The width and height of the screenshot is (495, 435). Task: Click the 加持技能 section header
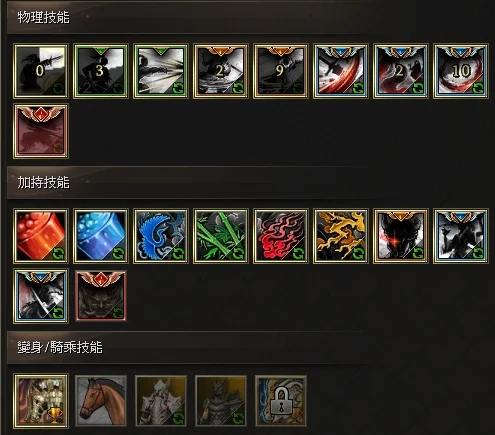coord(44,182)
